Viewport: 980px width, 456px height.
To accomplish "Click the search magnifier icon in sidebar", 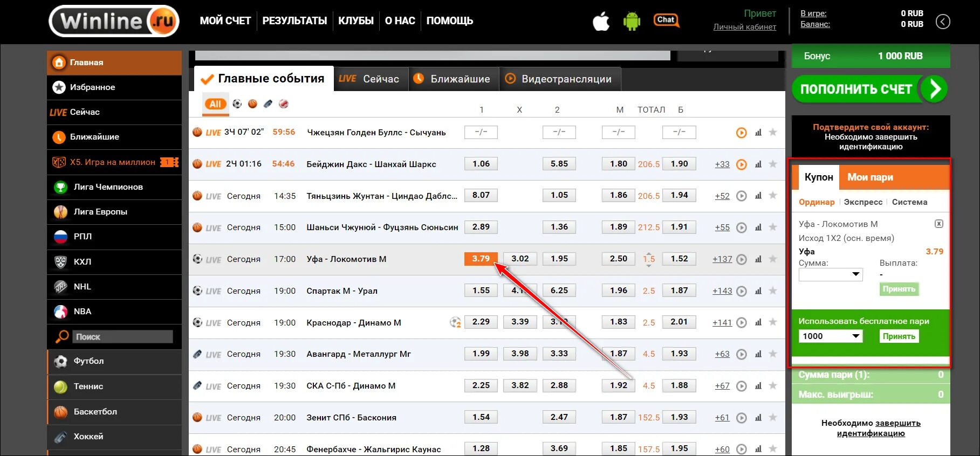I will point(61,337).
